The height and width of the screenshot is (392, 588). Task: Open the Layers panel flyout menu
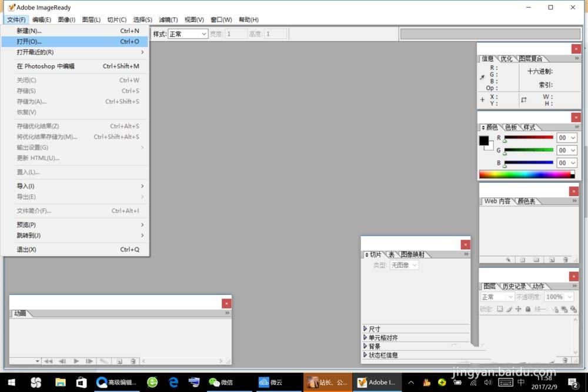(574, 286)
